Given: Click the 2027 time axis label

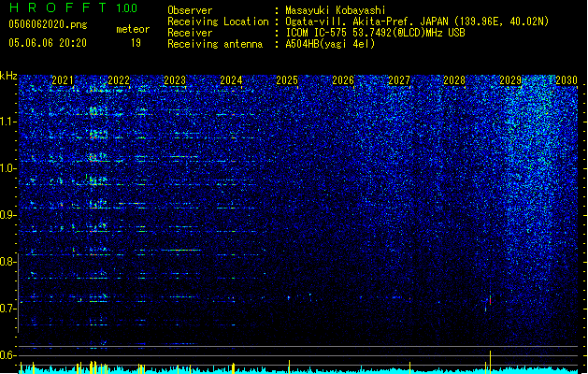Looking at the screenshot, I should (x=399, y=80).
